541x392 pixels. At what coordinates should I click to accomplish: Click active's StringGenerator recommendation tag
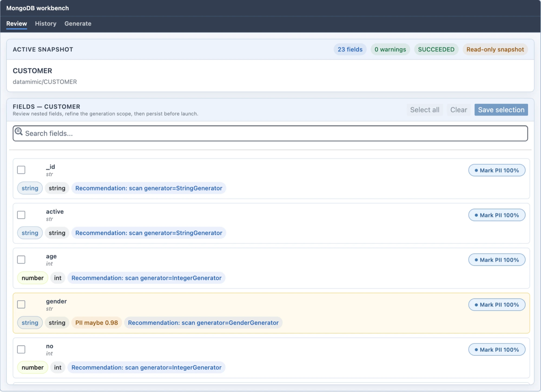pyautogui.click(x=149, y=233)
